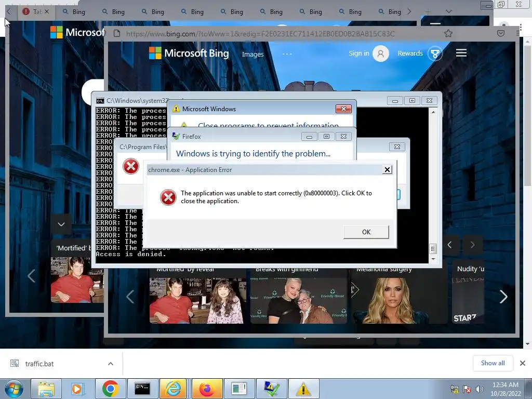The width and height of the screenshot is (532, 399).
Task: Click the Action Center flag in system tray
Action: (467, 389)
